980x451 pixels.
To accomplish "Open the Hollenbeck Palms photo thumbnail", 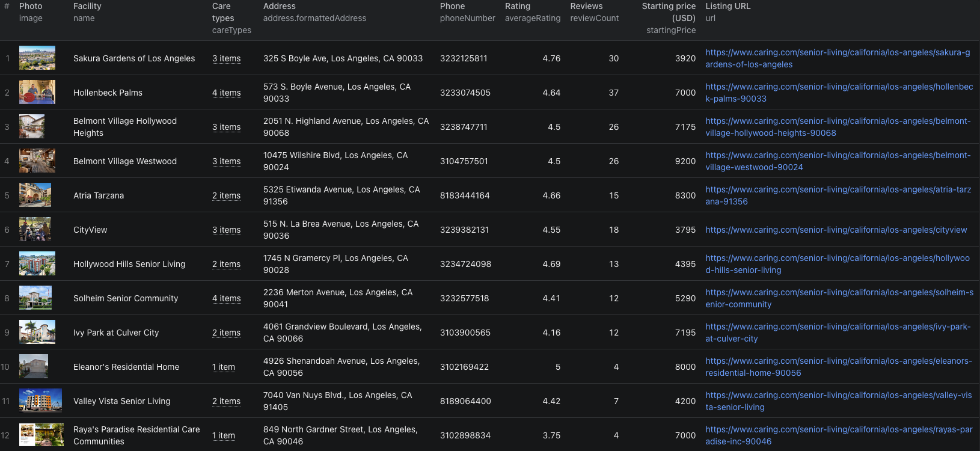I will pyautogui.click(x=37, y=92).
